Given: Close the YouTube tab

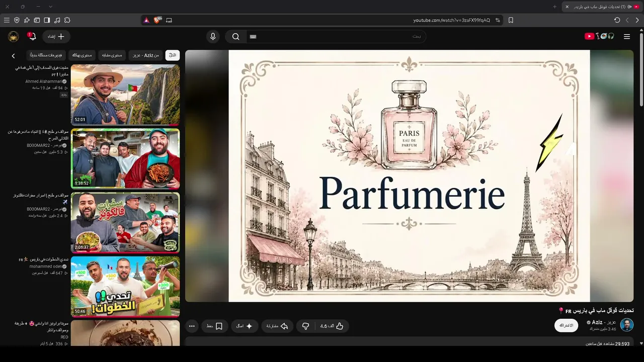Looking at the screenshot, I should pyautogui.click(x=567, y=7).
